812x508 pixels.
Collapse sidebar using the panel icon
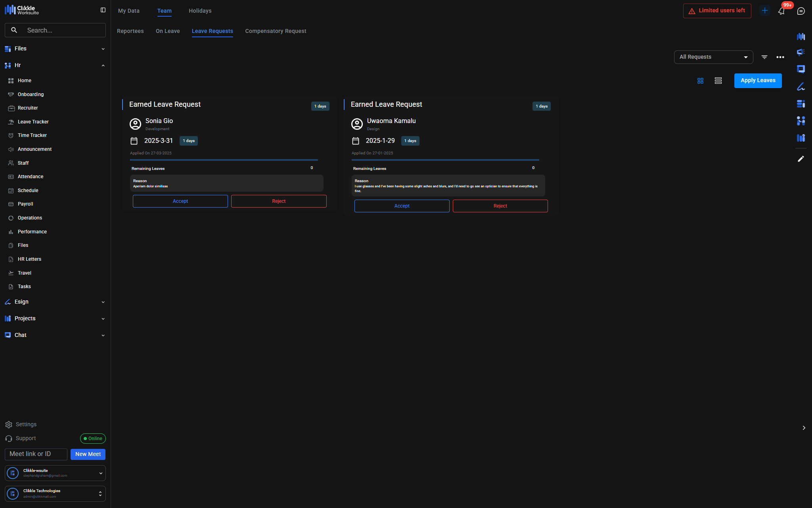(x=103, y=10)
